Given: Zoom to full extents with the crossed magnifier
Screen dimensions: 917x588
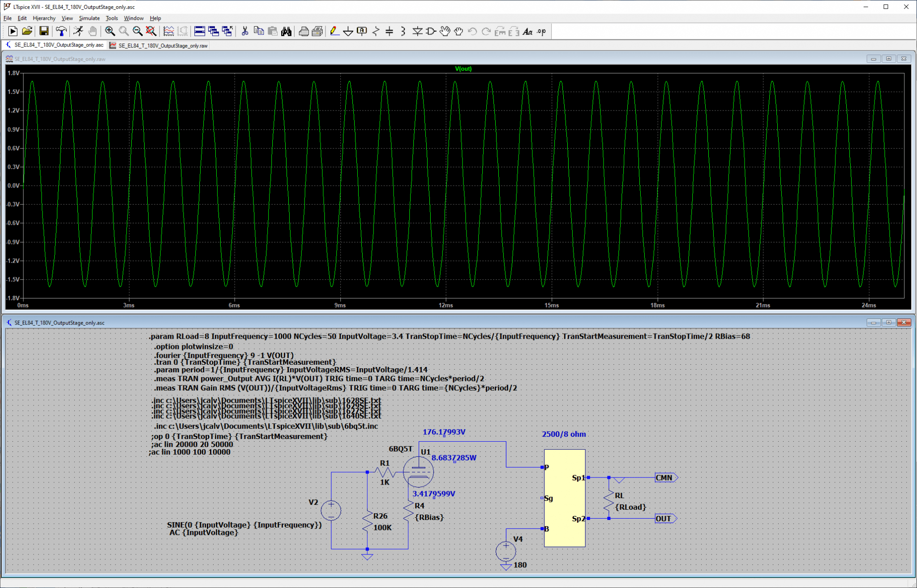Looking at the screenshot, I should click(x=151, y=31).
